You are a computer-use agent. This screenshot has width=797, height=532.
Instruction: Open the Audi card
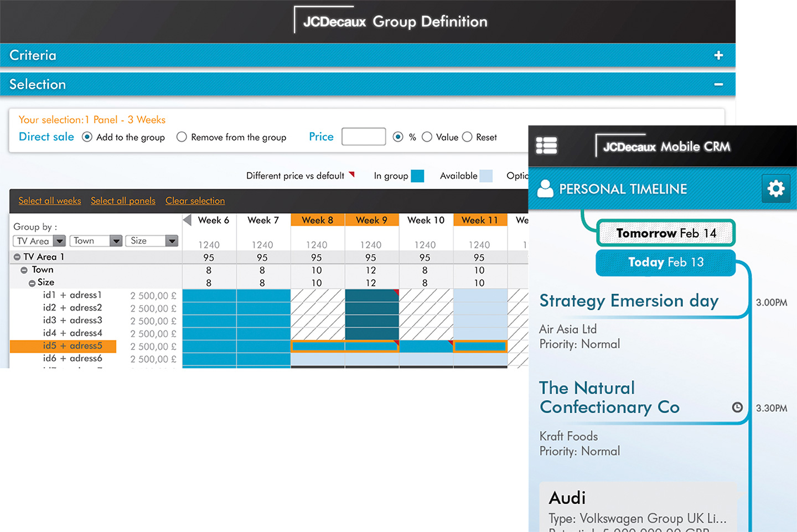(638, 507)
